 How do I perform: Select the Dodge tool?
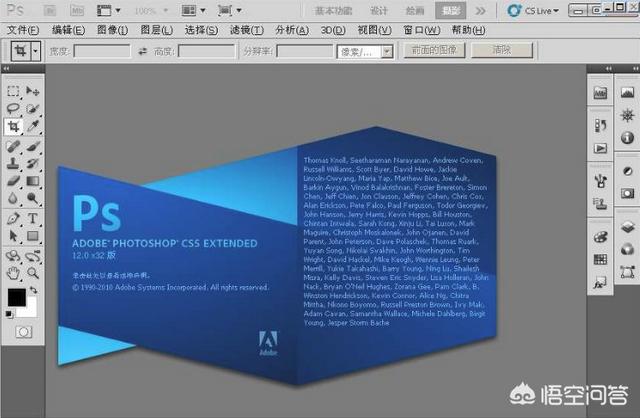coord(33,198)
